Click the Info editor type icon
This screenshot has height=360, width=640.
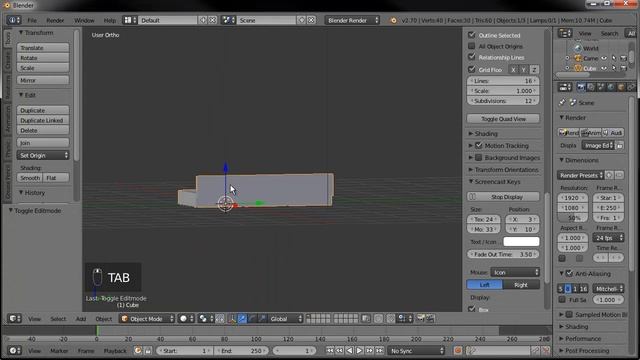[x=13, y=20]
